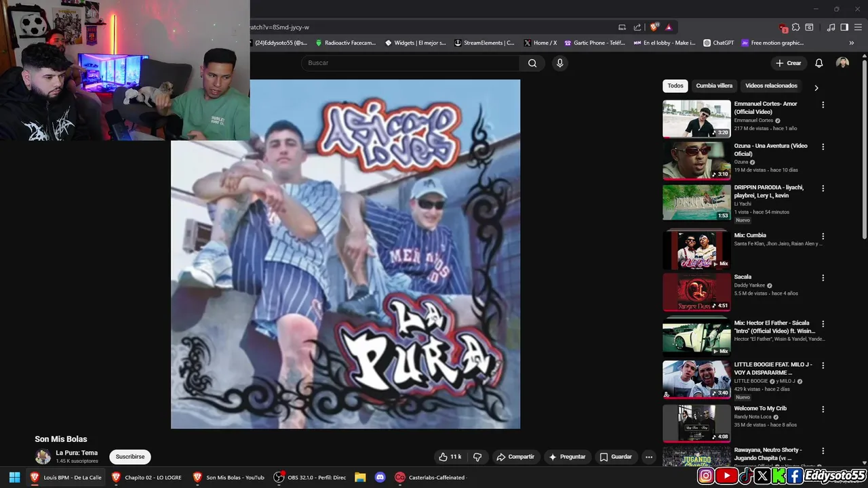Switch to Louis BPM - De La Calle taskbar window
The width and height of the screenshot is (868, 488).
[66, 477]
